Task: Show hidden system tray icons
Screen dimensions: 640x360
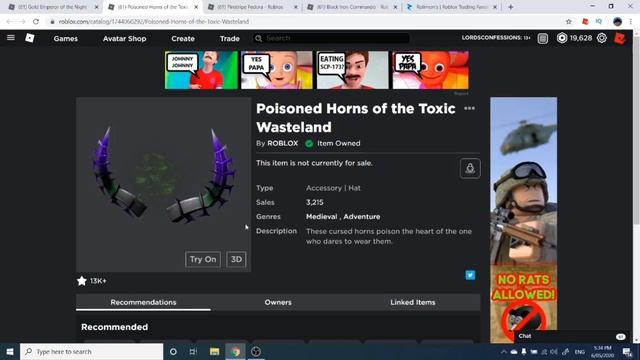Action: coord(504,351)
